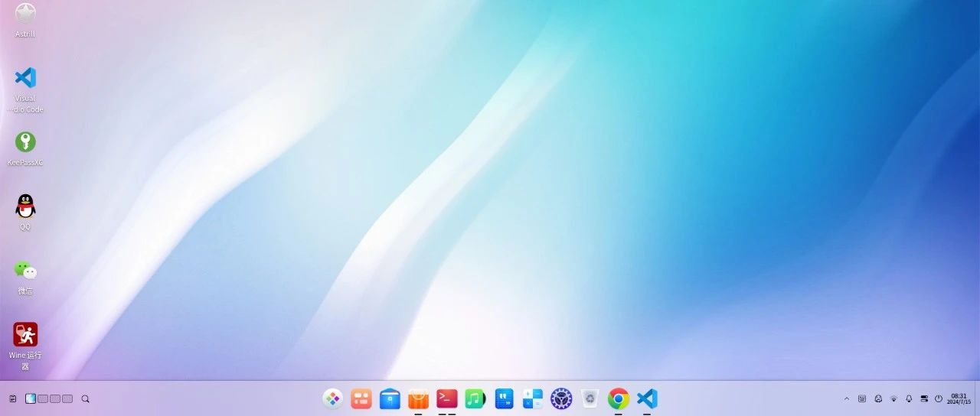Open the headset support tray icon
Image resolution: width=980 pixels, height=416 pixels.
[x=878, y=398]
